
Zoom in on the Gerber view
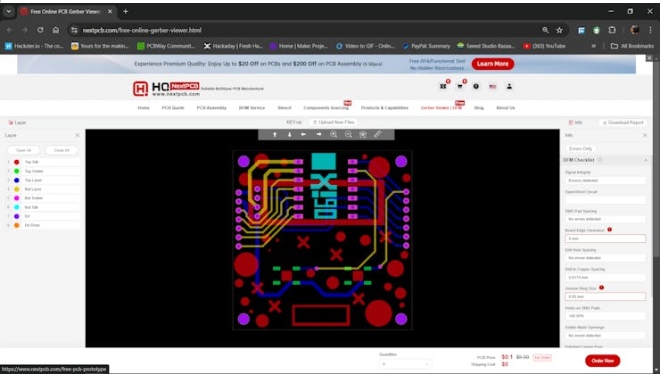pos(333,135)
